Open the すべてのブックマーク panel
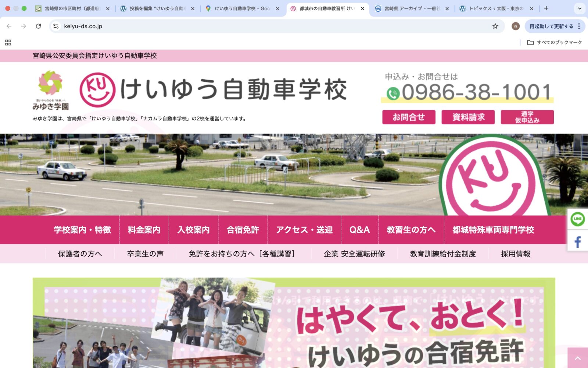 (x=554, y=43)
